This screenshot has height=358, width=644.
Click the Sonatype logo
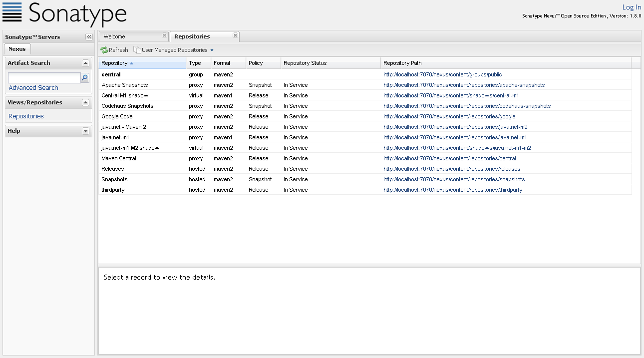[x=64, y=14]
